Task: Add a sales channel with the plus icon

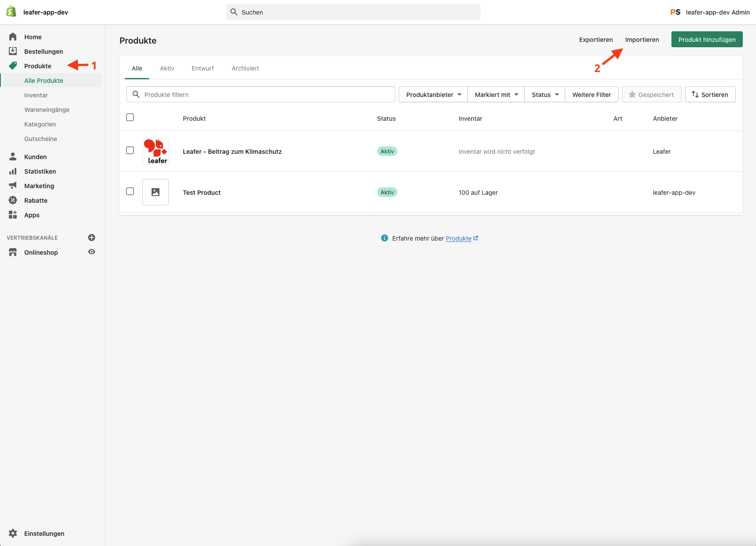Action: 91,238
